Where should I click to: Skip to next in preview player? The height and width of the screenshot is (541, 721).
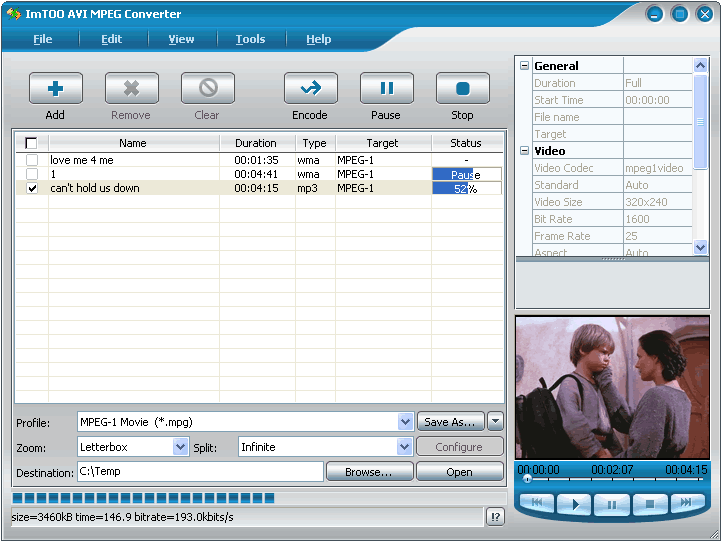pyautogui.click(x=687, y=503)
